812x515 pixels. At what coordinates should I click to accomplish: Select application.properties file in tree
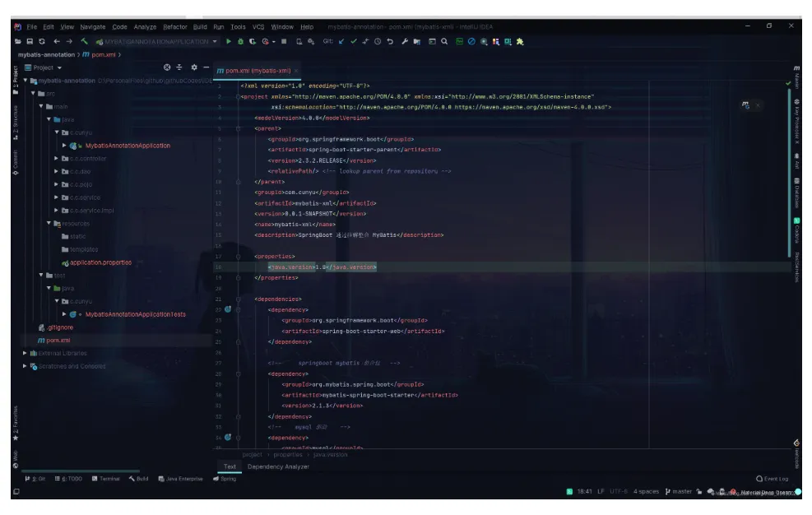100,262
